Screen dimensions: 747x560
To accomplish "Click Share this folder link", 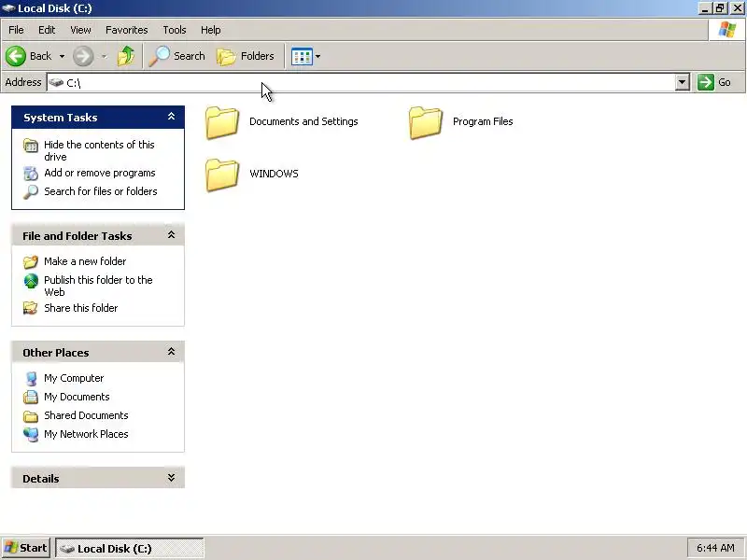I will (80, 308).
